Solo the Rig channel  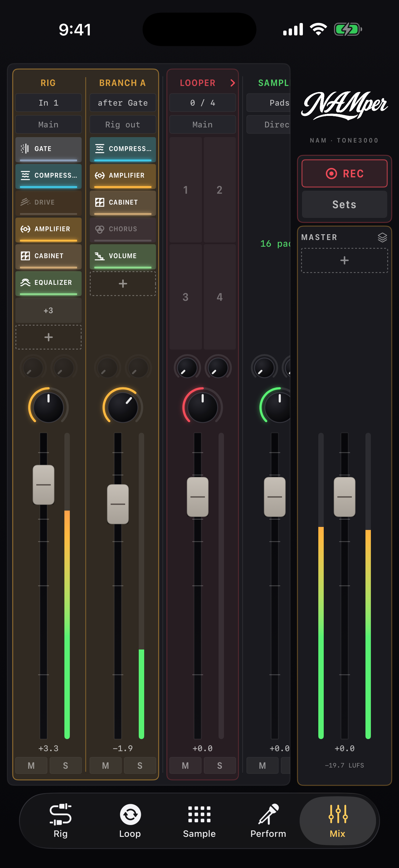(x=66, y=766)
